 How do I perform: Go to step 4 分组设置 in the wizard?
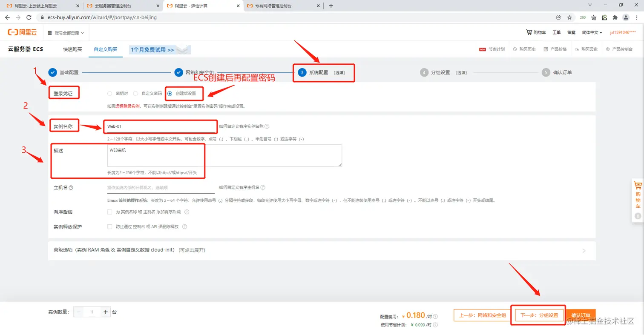coord(443,72)
